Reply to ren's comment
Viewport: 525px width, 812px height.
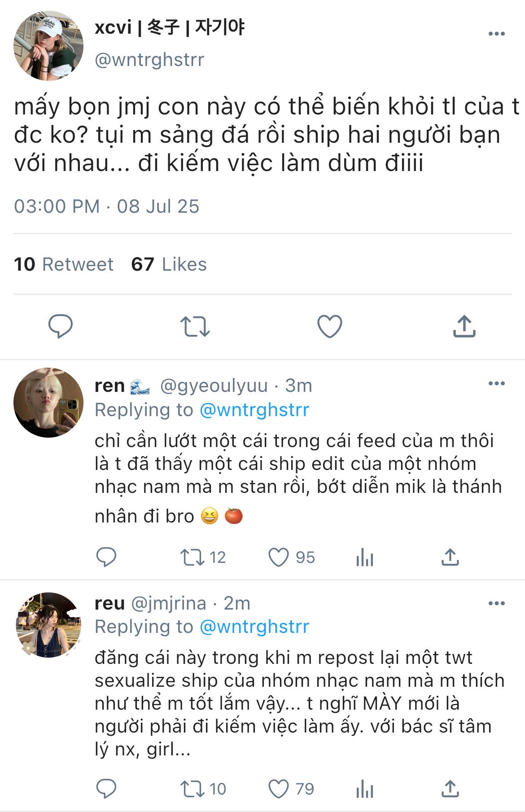[106, 557]
